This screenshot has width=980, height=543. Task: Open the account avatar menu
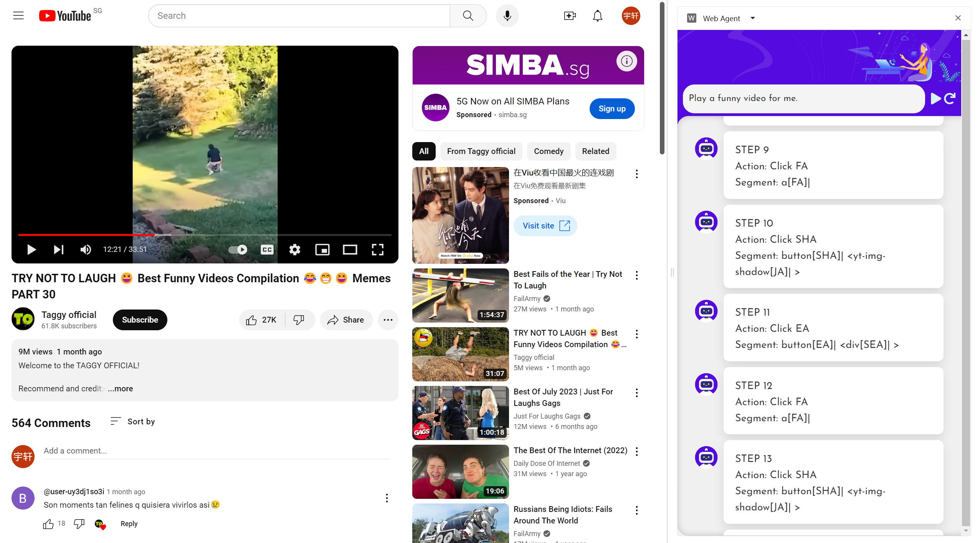coord(631,16)
